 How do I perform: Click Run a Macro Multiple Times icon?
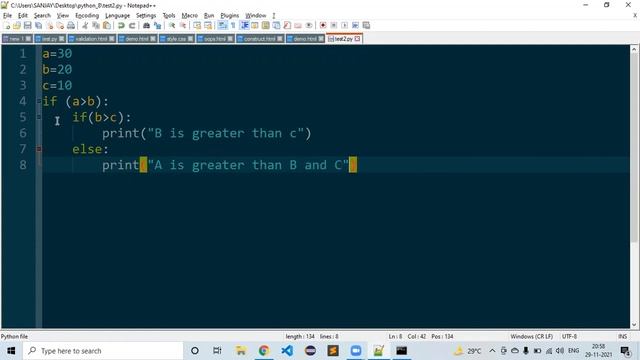[x=356, y=25]
